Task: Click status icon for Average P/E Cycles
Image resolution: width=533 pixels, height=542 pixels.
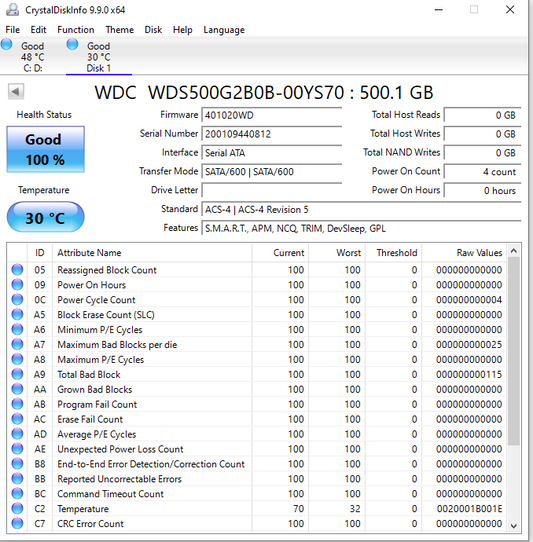Action: (x=17, y=434)
